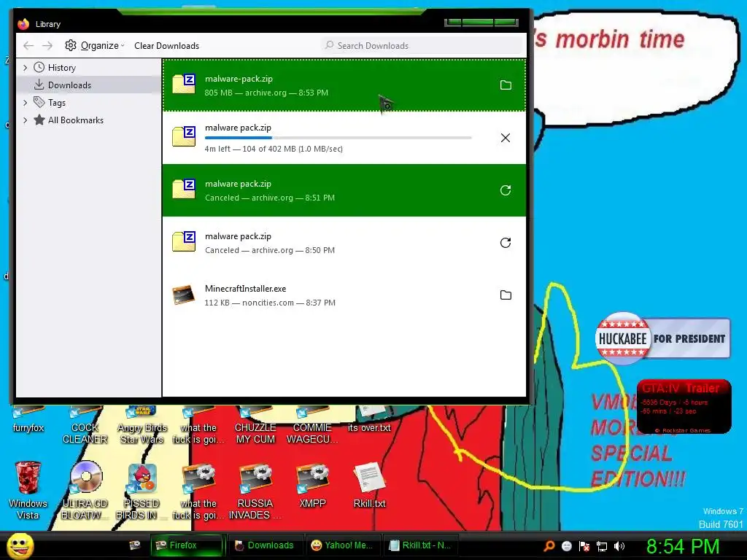This screenshot has height=560, width=747.
Task: Click the MinecraftInstaller.exe file icon
Action: [x=184, y=295]
